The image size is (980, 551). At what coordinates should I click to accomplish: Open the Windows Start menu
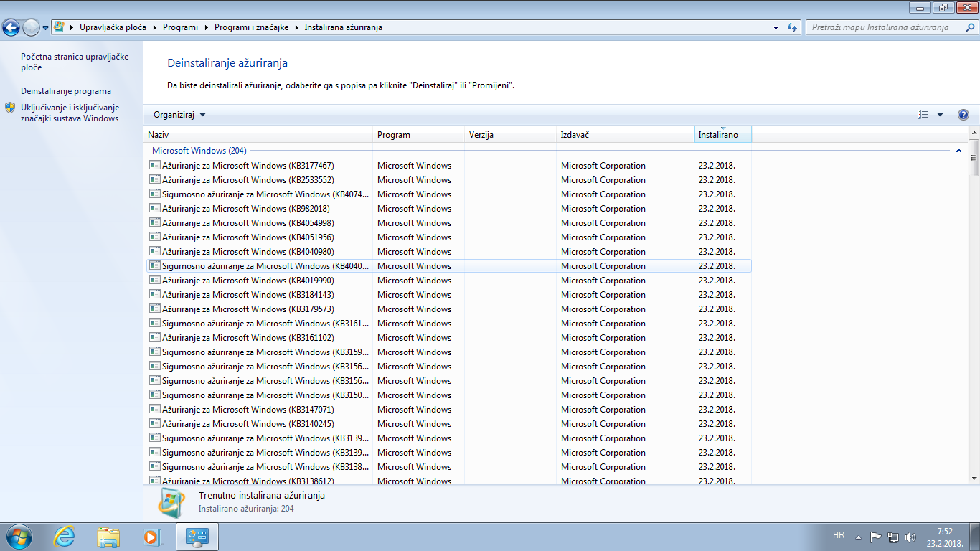18,536
